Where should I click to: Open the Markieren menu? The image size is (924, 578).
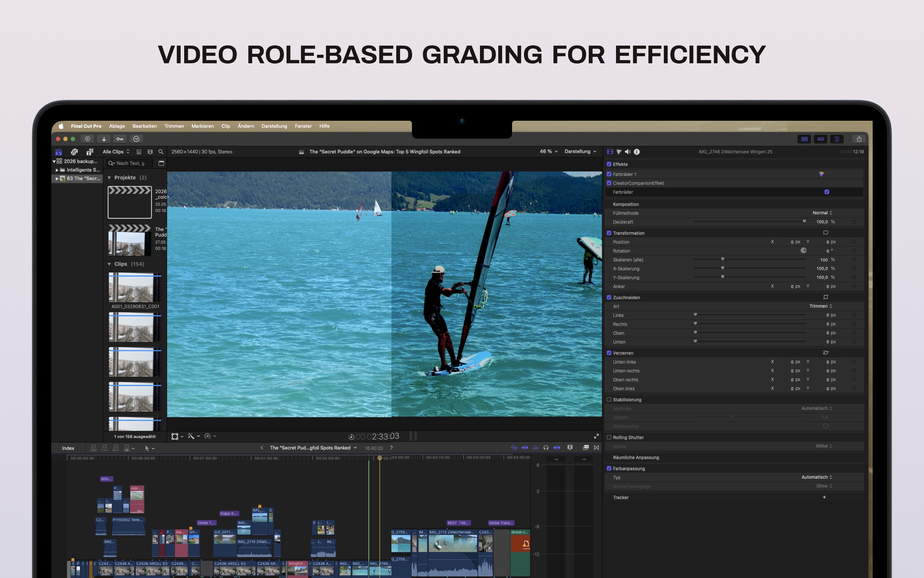(x=202, y=126)
